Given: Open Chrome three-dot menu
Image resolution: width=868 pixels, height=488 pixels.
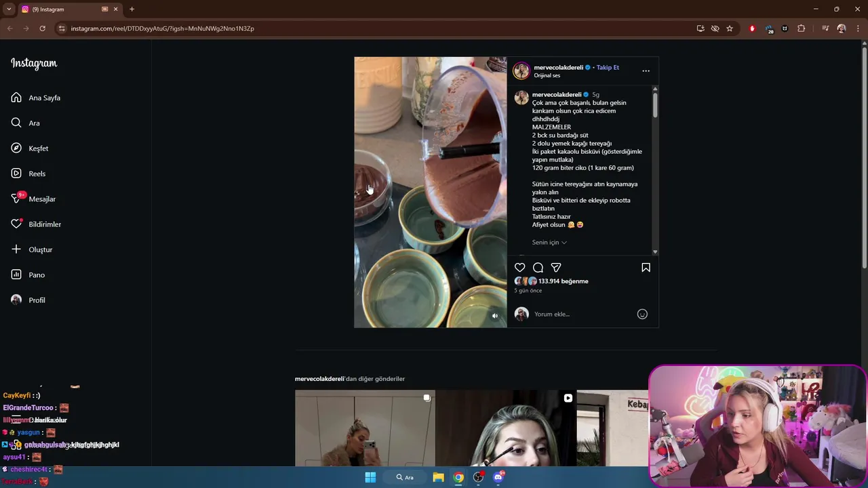Looking at the screenshot, I should [x=857, y=28].
